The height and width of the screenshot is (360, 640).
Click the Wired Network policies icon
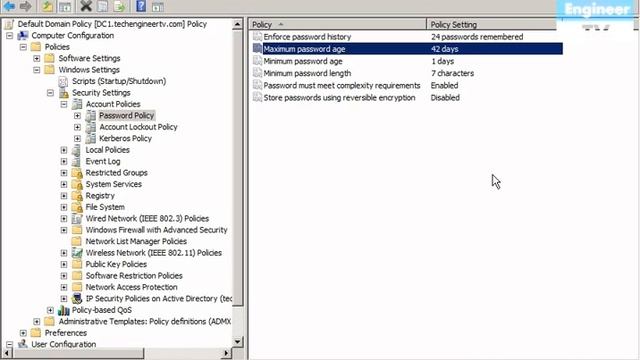(x=77, y=218)
